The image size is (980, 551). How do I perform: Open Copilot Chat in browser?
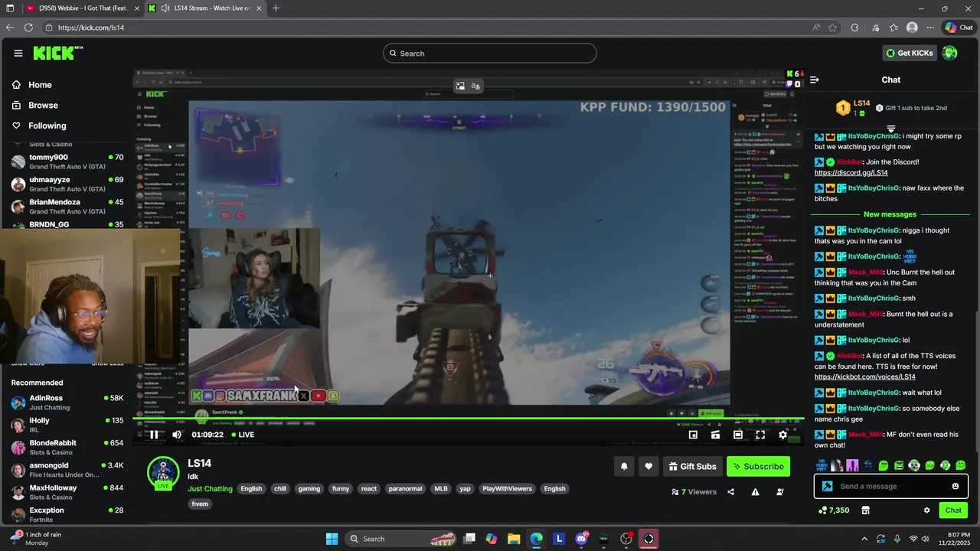(958, 28)
